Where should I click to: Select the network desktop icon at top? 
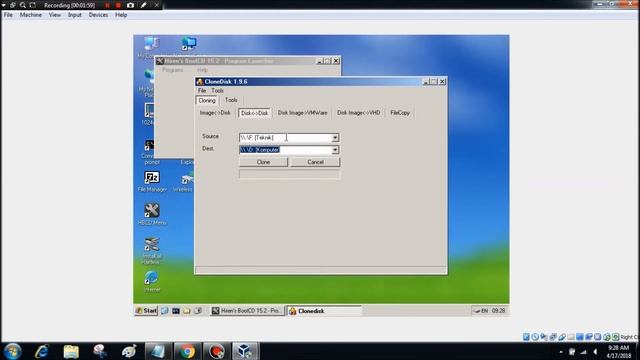point(189,44)
